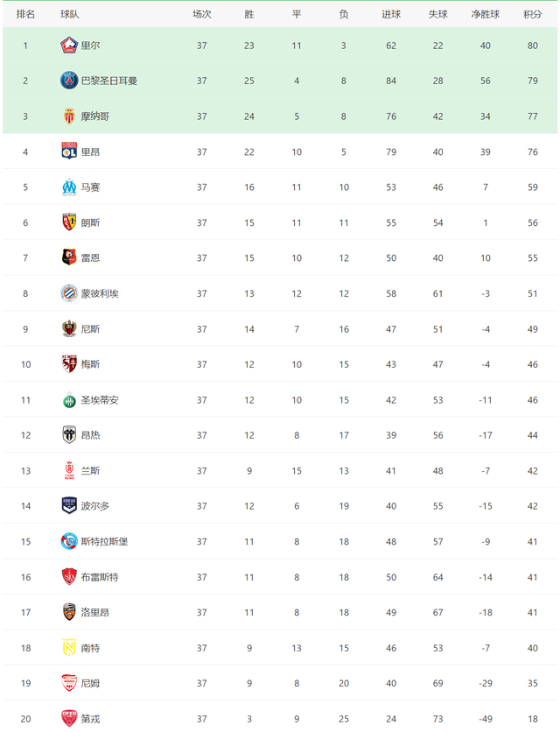Click the Lens (朗斯) crest icon
The image size is (560, 732).
point(69,222)
